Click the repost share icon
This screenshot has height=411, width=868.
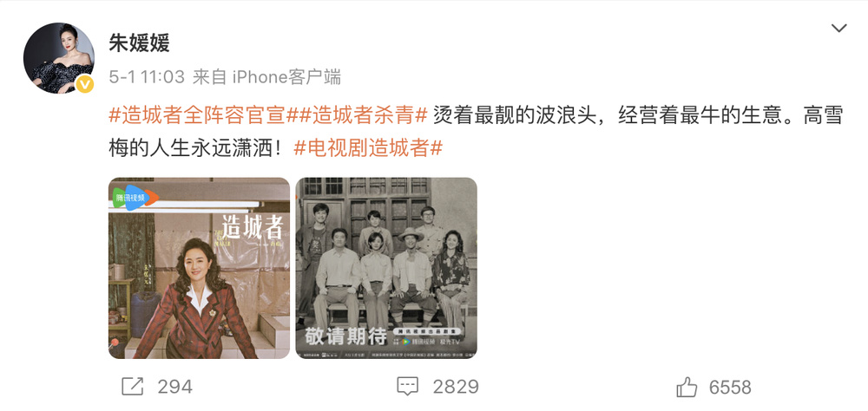pos(133,387)
